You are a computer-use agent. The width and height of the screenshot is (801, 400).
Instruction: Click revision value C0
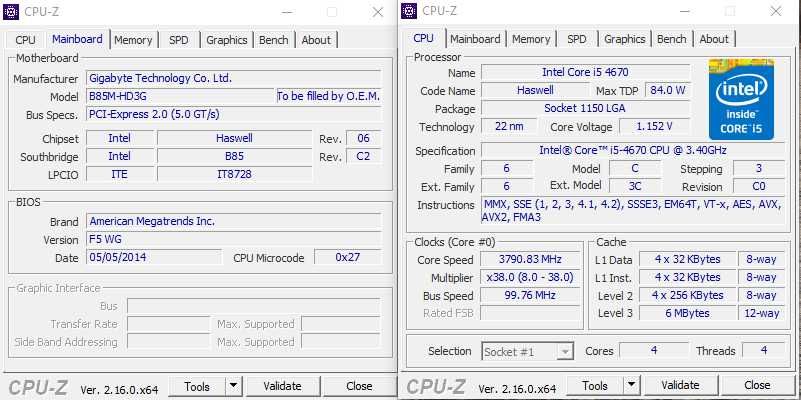click(x=759, y=186)
